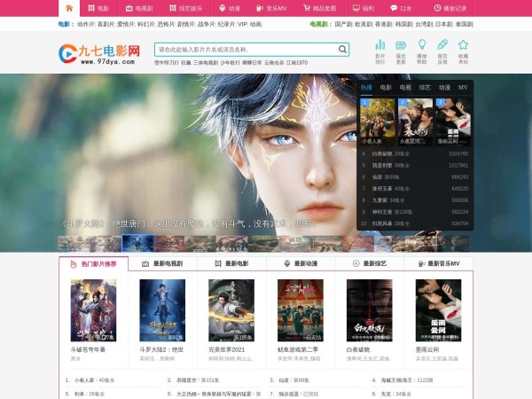Select the 综艺 tab in ranking panel

click(425, 88)
